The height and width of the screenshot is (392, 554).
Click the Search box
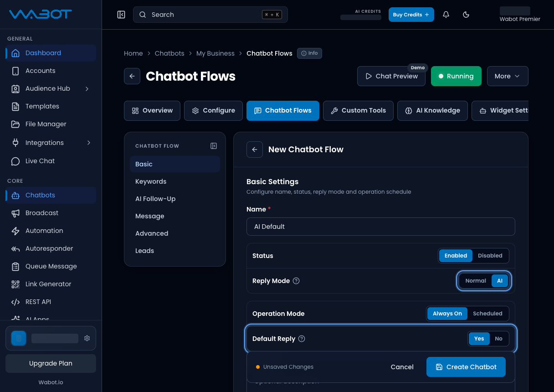point(210,15)
